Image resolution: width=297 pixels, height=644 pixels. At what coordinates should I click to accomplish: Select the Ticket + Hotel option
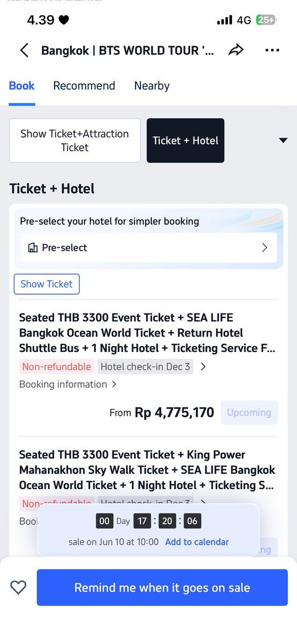pos(185,141)
